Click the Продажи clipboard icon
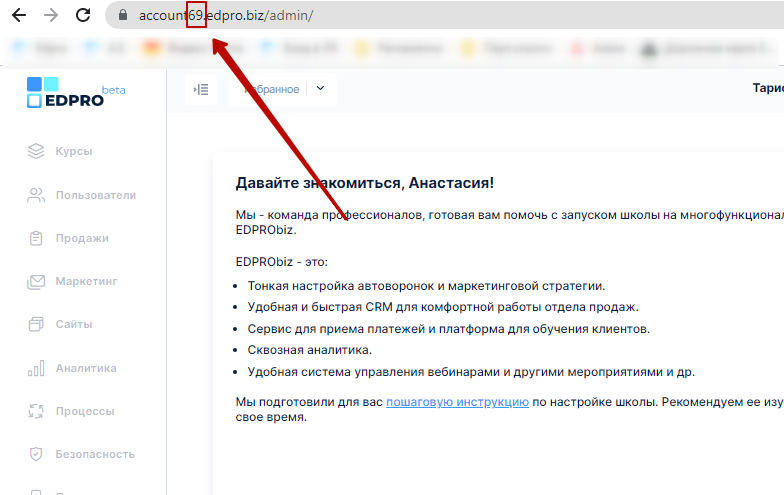 tap(36, 238)
